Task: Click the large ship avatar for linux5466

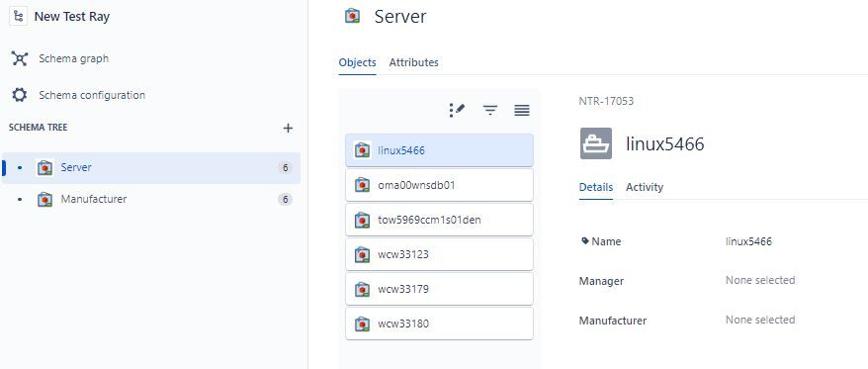Action: 596,143
